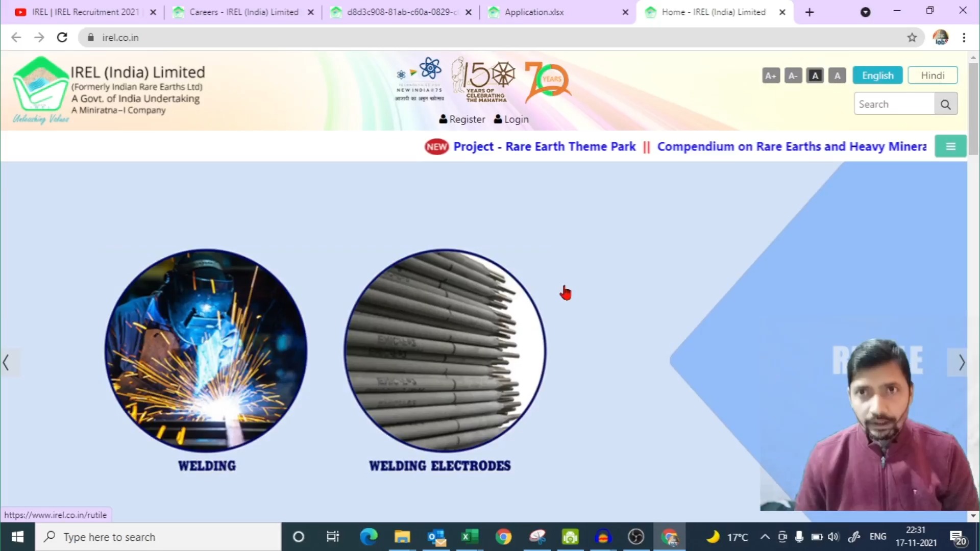Launch Microsoft Edge from the taskbar
980x551 pixels.
pyautogui.click(x=369, y=537)
